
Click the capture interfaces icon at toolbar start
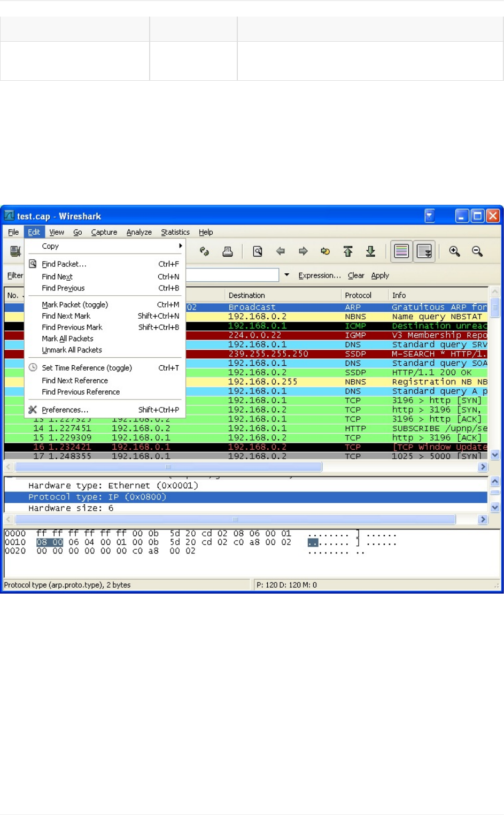pyautogui.click(x=15, y=251)
